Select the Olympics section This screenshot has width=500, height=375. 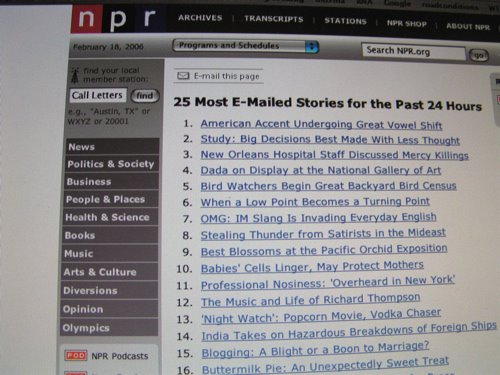[x=109, y=328]
